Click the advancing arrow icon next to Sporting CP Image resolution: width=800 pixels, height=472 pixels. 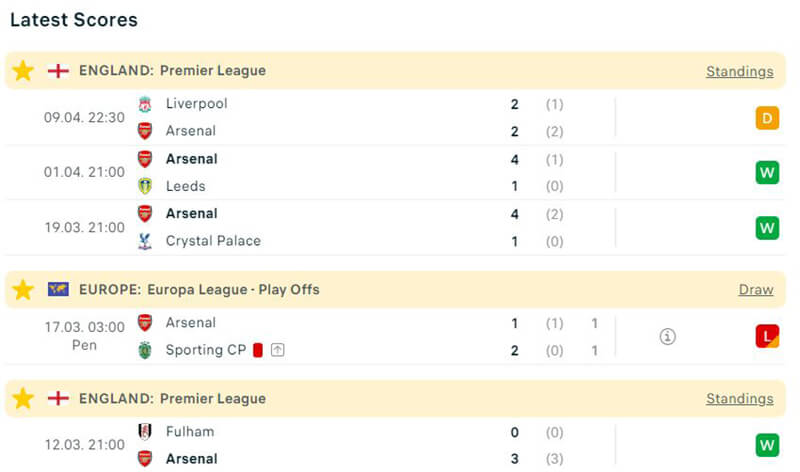(x=277, y=350)
